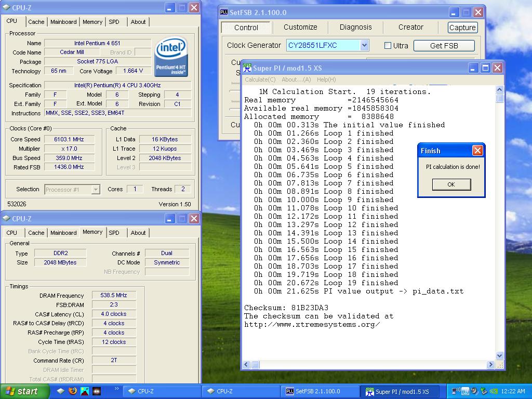
Task: Open Clock Generator CY28551LFXC dropdown
Action: click(x=364, y=45)
